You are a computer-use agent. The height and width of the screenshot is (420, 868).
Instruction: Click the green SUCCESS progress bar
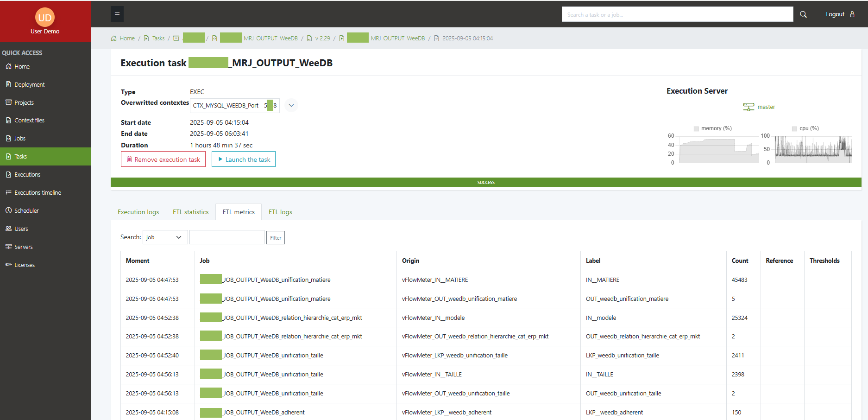coord(486,182)
